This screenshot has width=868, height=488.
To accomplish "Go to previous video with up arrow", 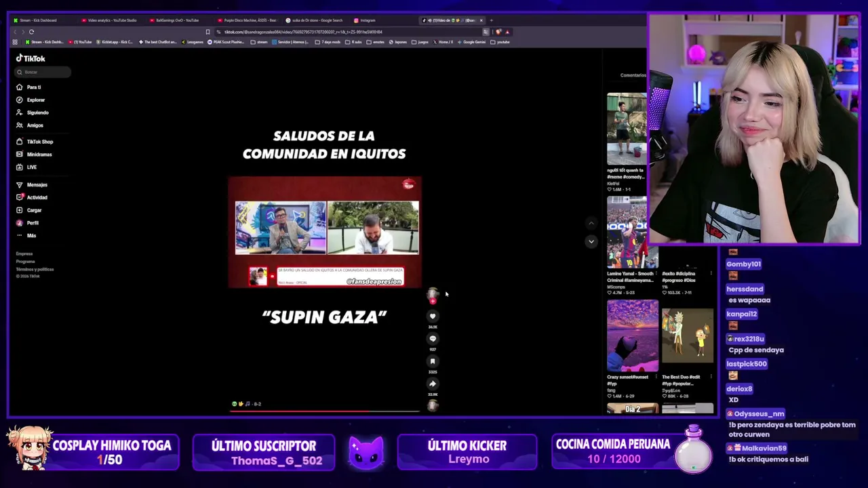I will pos(591,223).
